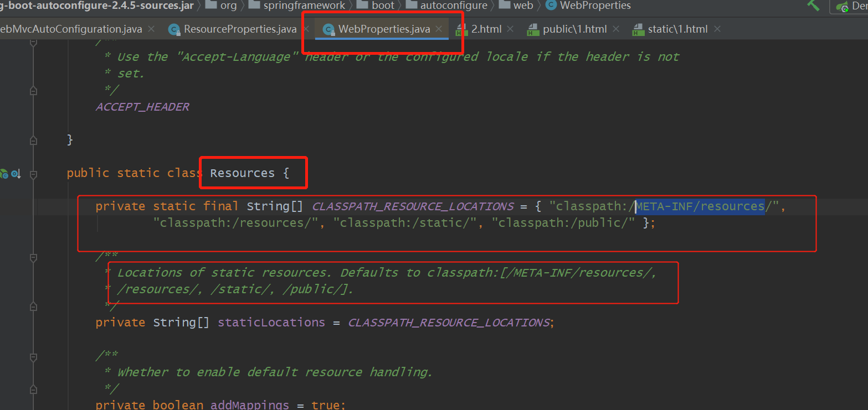Viewport: 868px width, 410px height.
Task: Click the has-subclasses gutter icon beside Resources class
Action: (16, 174)
